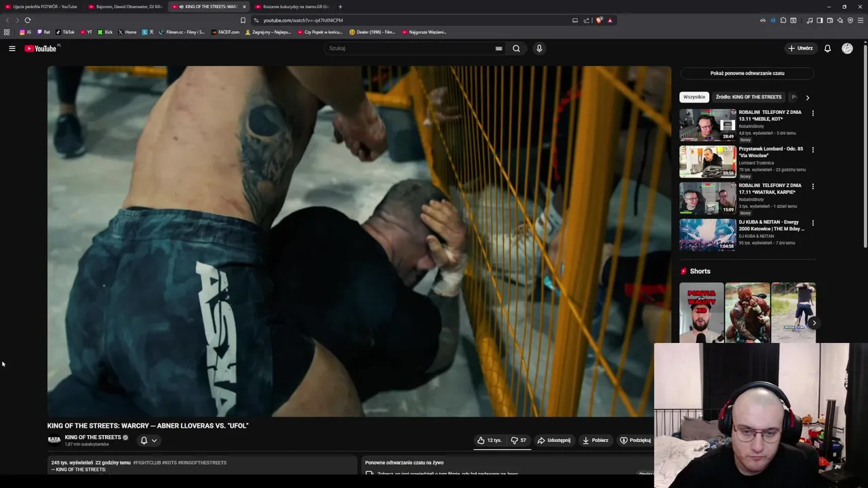Click the fight video player
The width and height of the screenshot is (868, 488).
coord(359,241)
